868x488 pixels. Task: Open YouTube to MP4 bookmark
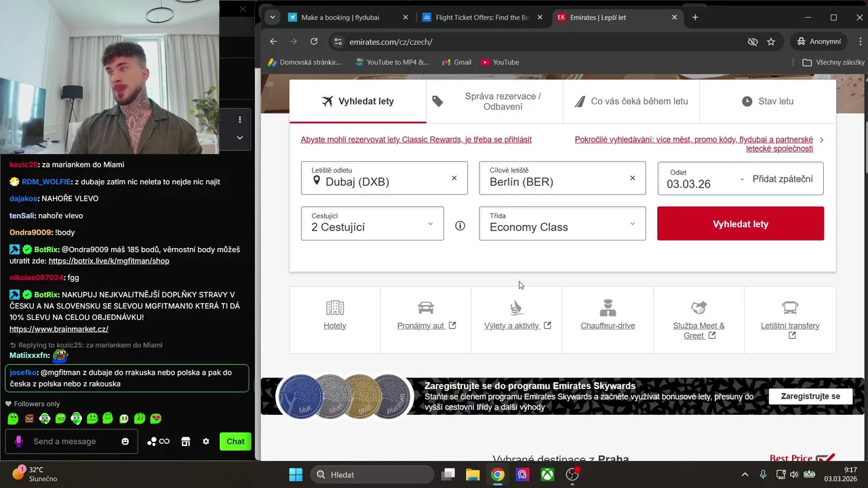[391, 62]
